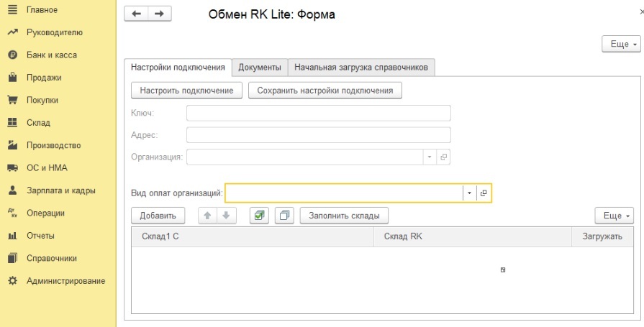Uncheck all rows with the empty-boxes button
Viewport: 644px width, 327px height.
click(x=284, y=216)
